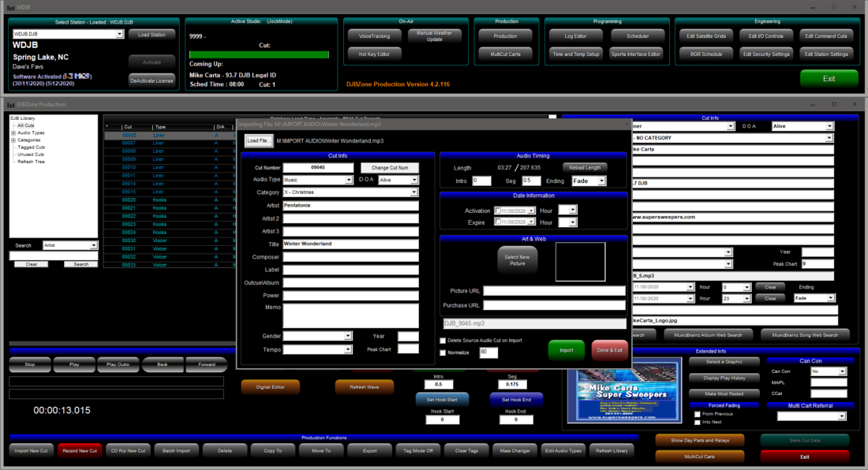Open Time and Temp Setup
This screenshot has width=868, height=470.
(x=576, y=54)
